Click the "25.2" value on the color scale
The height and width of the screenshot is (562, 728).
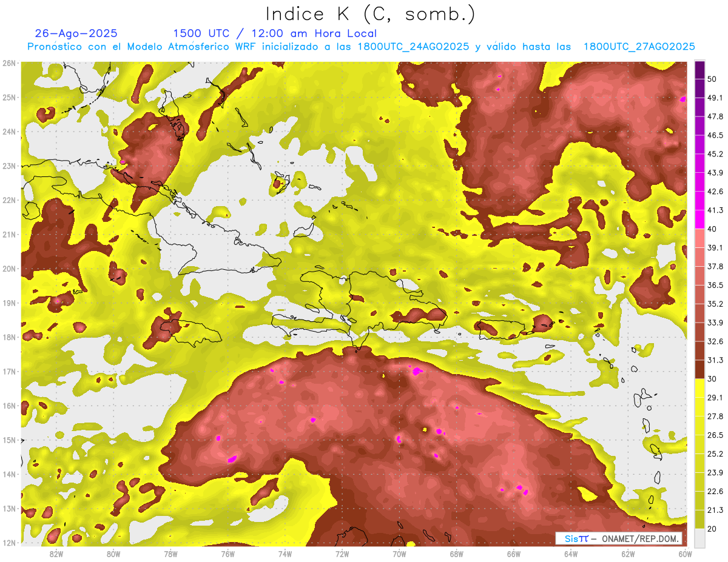point(715,453)
